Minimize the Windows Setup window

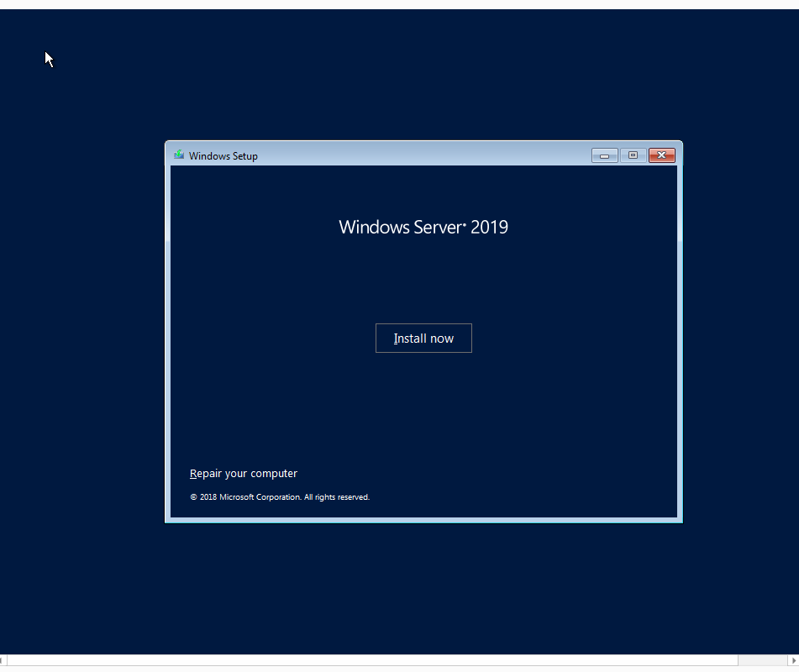(604, 155)
